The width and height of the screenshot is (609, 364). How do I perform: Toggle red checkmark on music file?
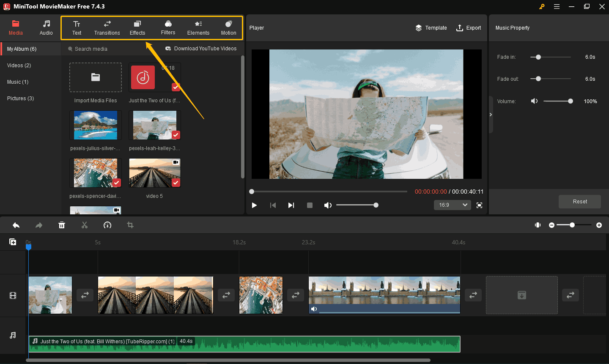click(x=176, y=87)
